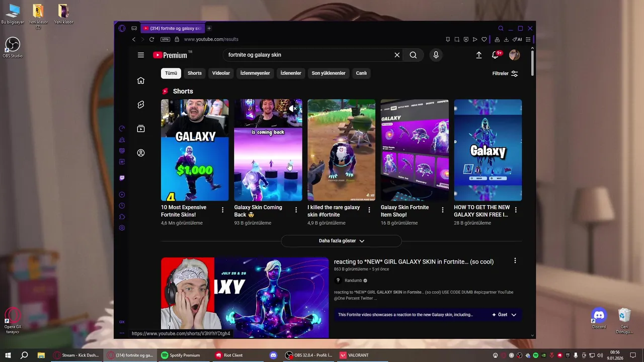Open options for 'I killed the rare galaxy skin'
This screenshot has width=644, height=362.
click(x=369, y=210)
